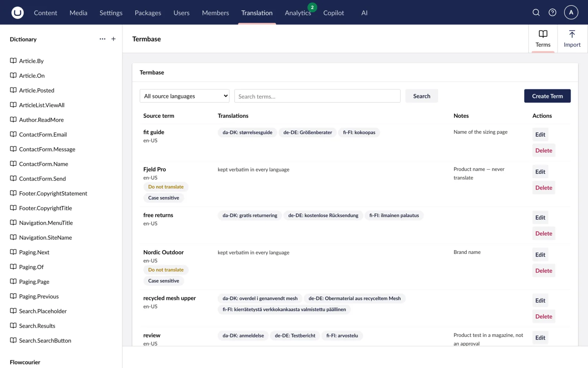This screenshot has width=588, height=368.
Task: Click book icon beside ContactForm.Email
Action: [13, 134]
